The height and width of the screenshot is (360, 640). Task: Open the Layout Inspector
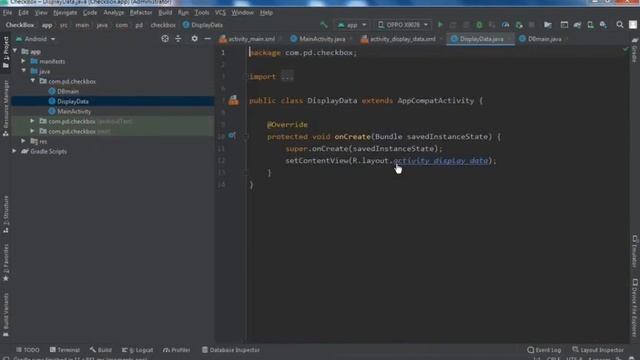click(598, 350)
